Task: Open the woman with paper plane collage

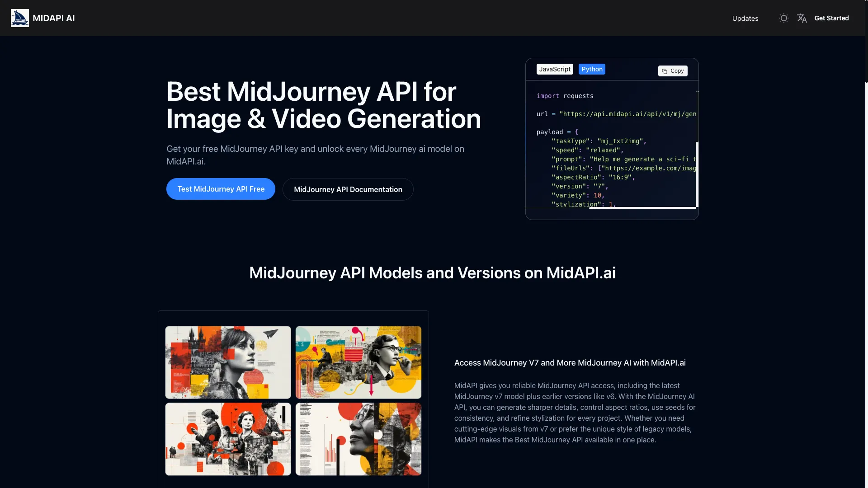Action: [228, 362]
